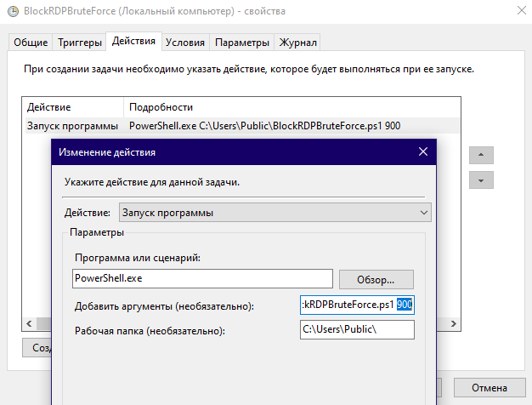This screenshot has width=532, height=405.
Task: Click the Обзор... browse button
Action: coord(376,280)
